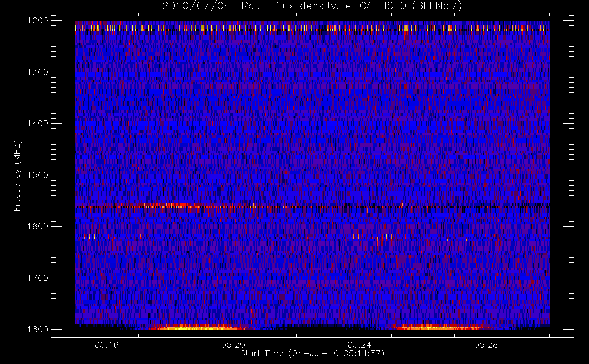The width and height of the screenshot is (589, 364).
Task: Click the 05:28 time tick label
Action: pos(486,345)
